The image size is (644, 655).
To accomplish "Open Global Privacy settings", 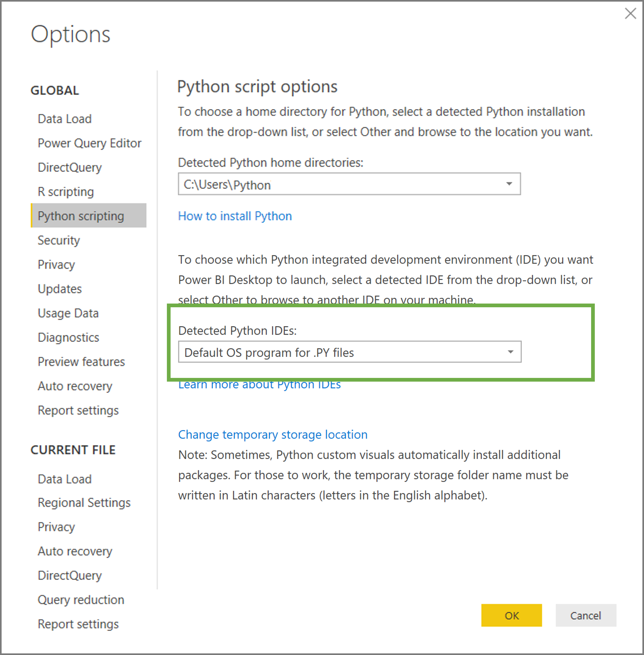I will click(x=56, y=265).
